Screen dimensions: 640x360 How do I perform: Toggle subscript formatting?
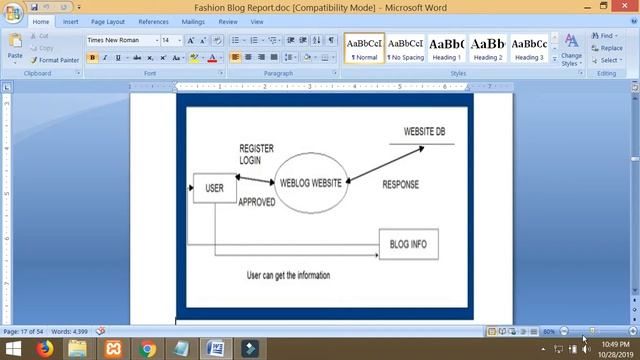(x=150, y=58)
